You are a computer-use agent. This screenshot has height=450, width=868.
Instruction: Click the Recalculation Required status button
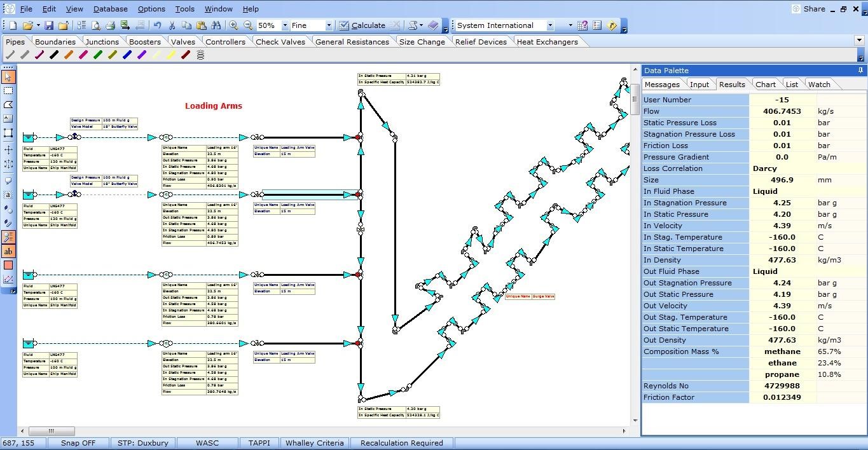pyautogui.click(x=401, y=443)
